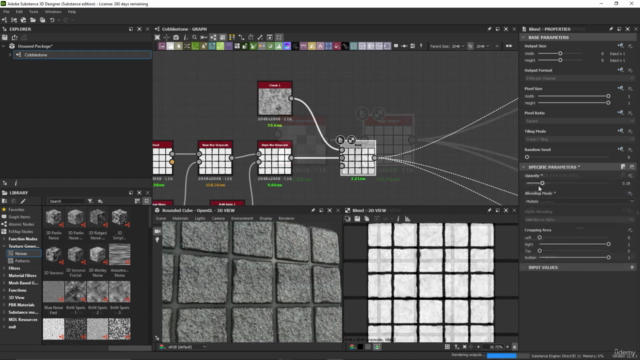Open the Blending Mode Multiply dropdown
This screenshot has width=640, height=360.
[579, 201]
